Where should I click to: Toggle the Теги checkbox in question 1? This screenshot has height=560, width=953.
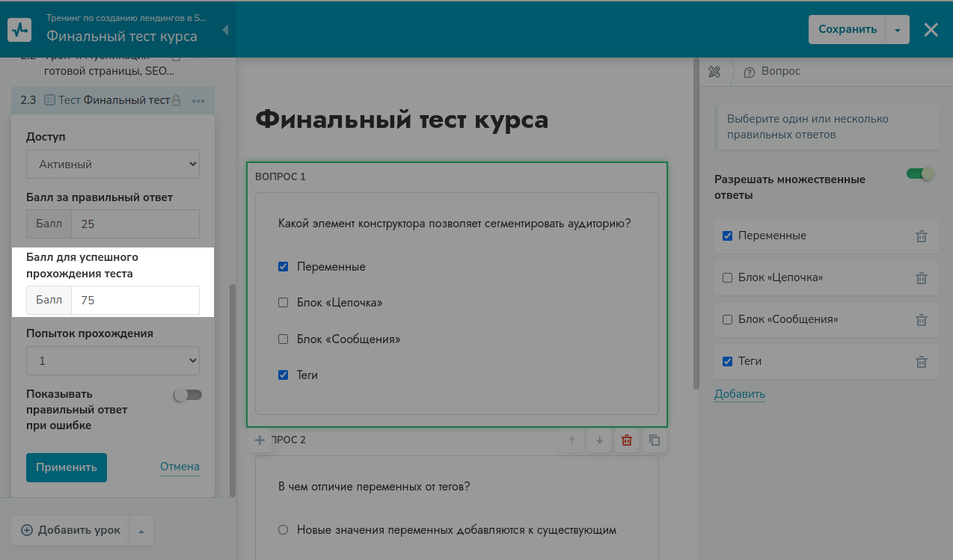[283, 375]
